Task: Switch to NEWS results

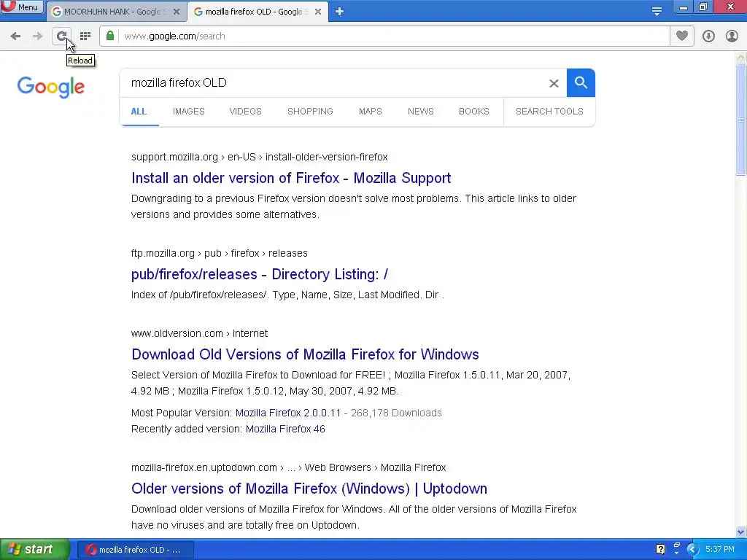Action: point(421,112)
